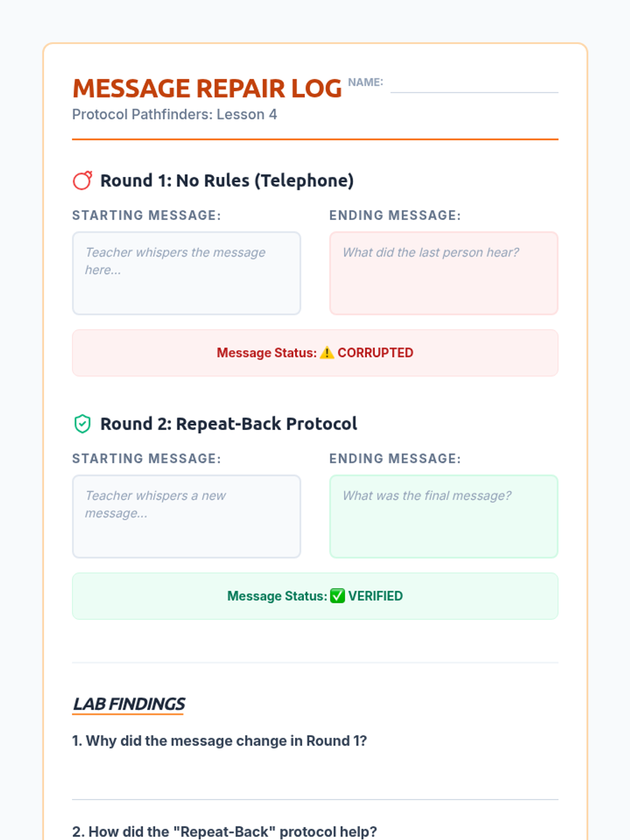Focus the NAME line field
This screenshot has width=630, height=840.
tap(474, 84)
